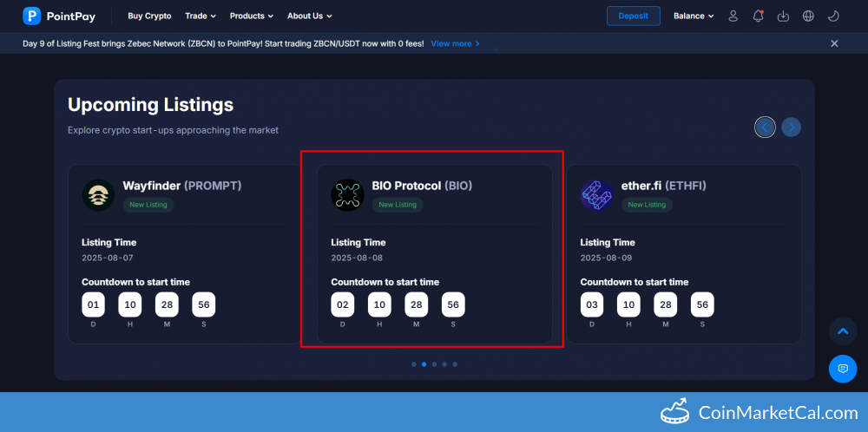
Task: Expand the Trade dropdown menu
Action: coord(201,16)
